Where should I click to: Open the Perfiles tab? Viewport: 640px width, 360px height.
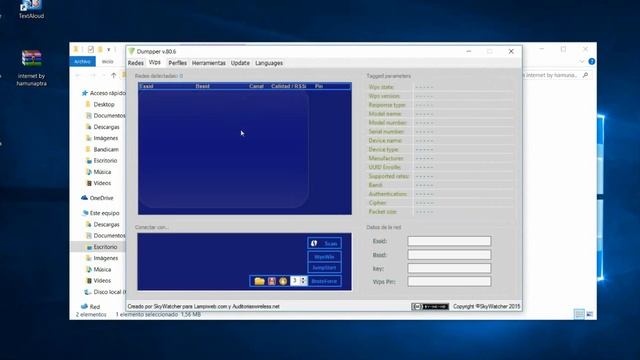click(x=178, y=63)
